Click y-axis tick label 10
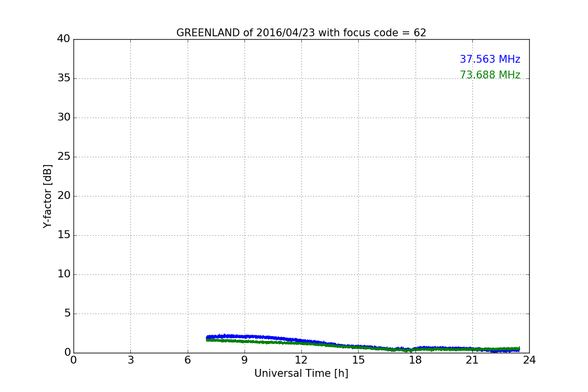Image resolution: width=588 pixels, height=392 pixels. pos(64,274)
